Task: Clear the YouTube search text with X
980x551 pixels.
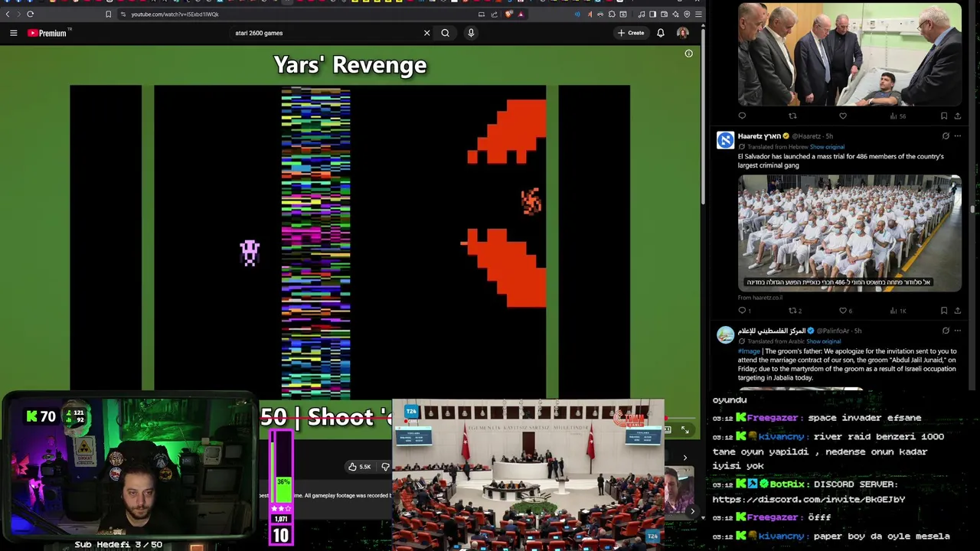Action: pyautogui.click(x=426, y=33)
